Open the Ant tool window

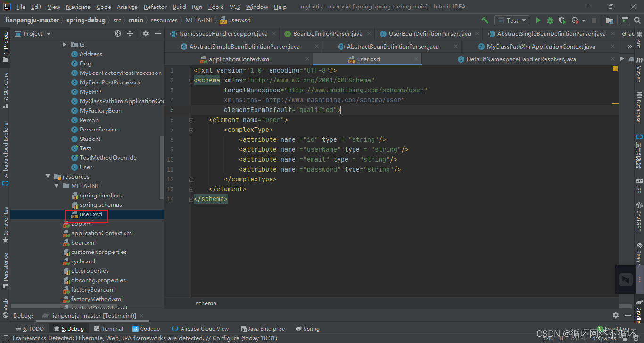pyautogui.click(x=639, y=39)
